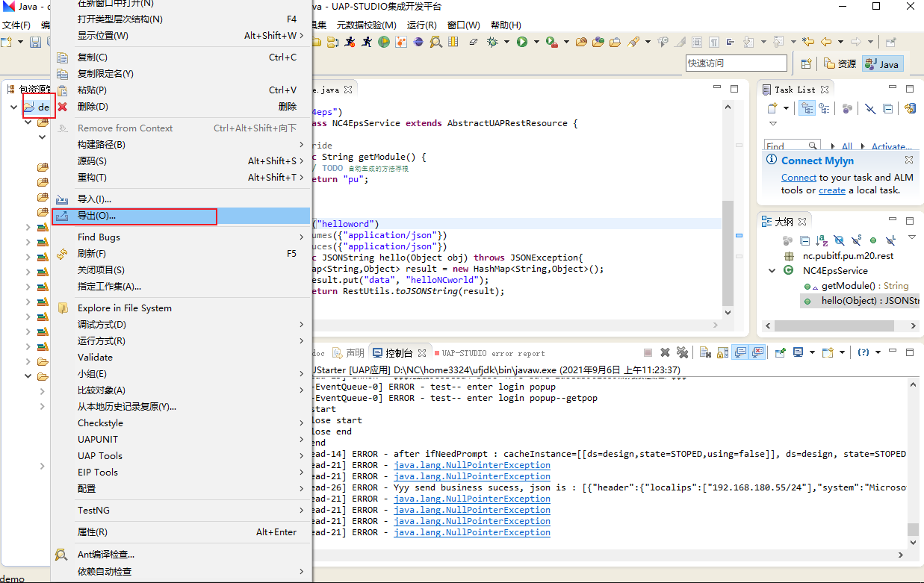Viewport: 924px width, 583px height.
Task: Click the Ant build check magnifier icon
Action: coord(62,555)
